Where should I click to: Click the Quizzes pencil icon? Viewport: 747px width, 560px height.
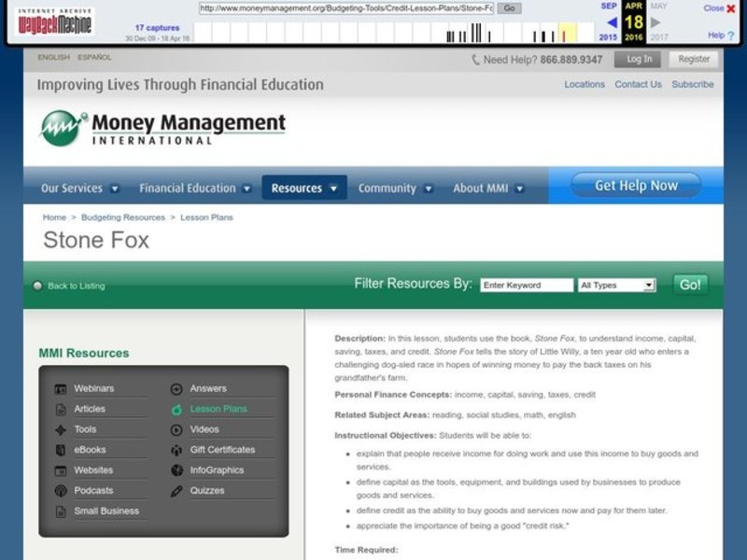[176, 491]
